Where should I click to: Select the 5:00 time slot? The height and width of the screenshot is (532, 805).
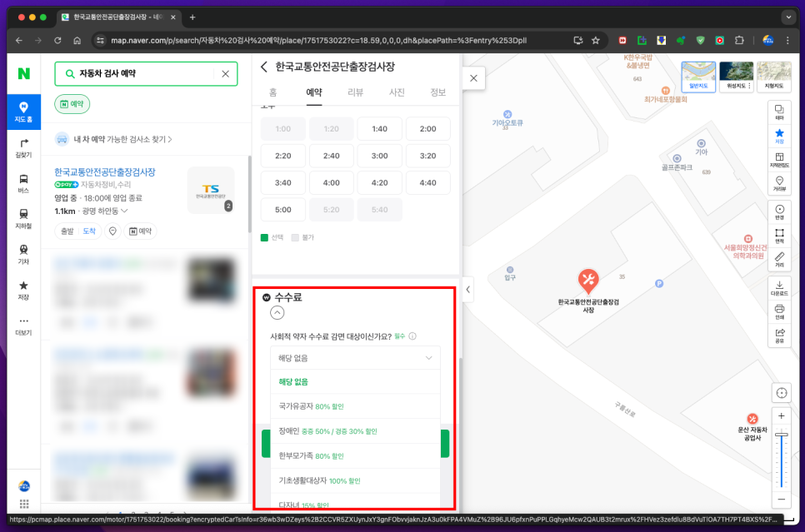coord(282,209)
